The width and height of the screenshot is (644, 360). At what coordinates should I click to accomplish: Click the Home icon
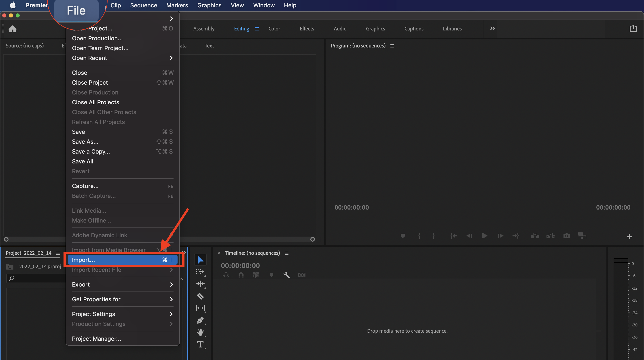13,29
